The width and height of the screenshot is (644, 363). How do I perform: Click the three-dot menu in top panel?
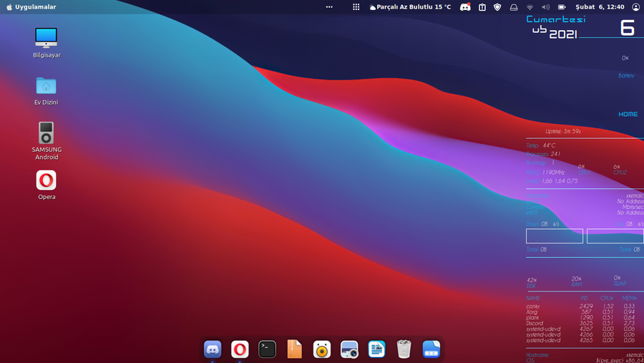point(329,7)
